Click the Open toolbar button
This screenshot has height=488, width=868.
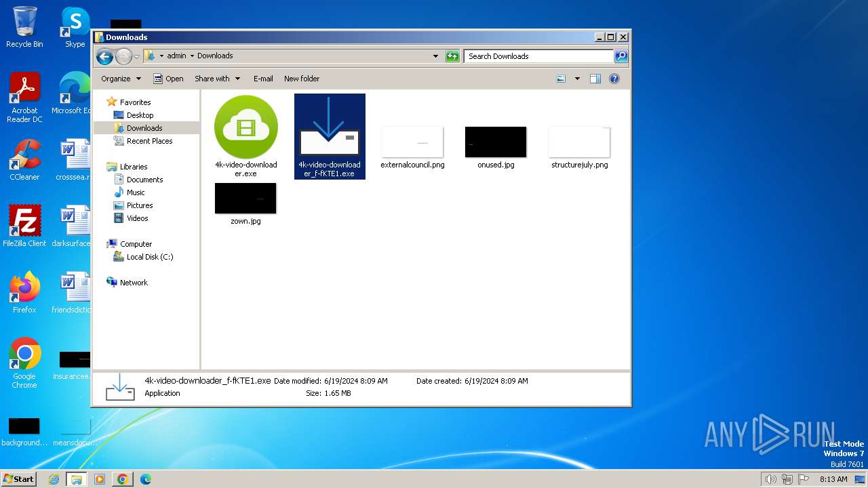pos(168,79)
